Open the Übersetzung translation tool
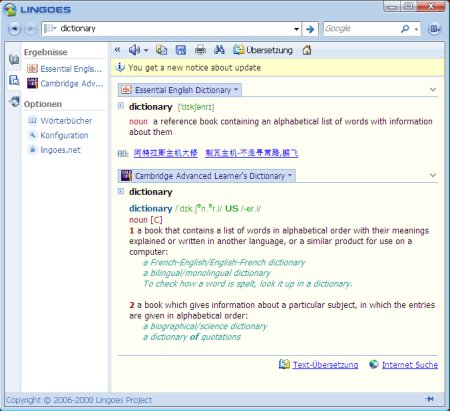Viewport: 450px width, 411px height. (263, 50)
